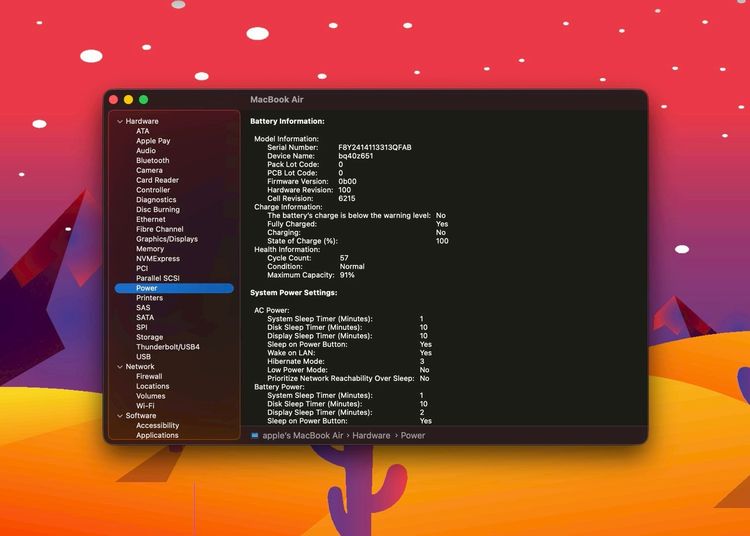Screen dimensions: 750x536
Task: Collapse the Hardware section chevron
Action: pyautogui.click(x=120, y=121)
